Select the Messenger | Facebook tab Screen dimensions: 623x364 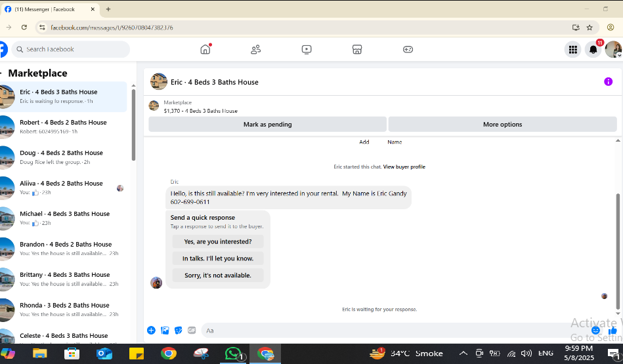tap(50, 9)
